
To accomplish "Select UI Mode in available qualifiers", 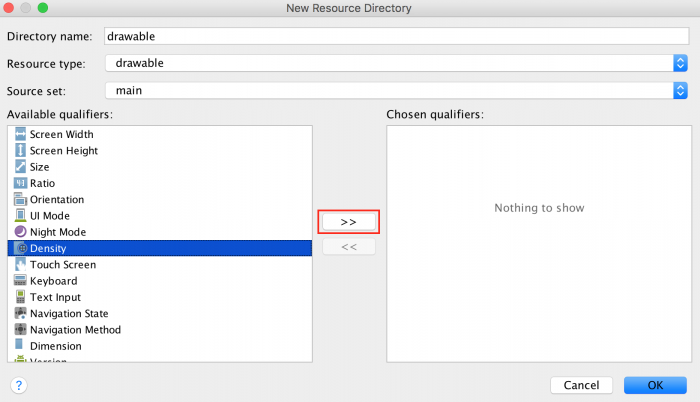I will pos(50,216).
